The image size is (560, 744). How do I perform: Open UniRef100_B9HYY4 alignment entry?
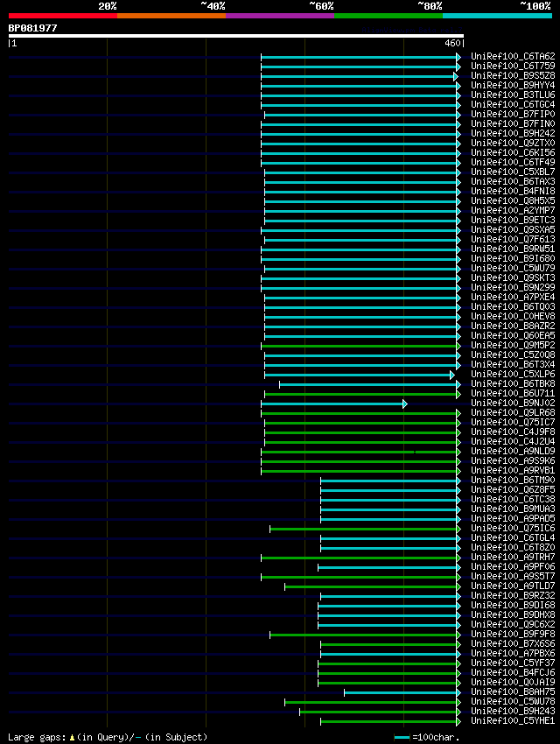pyautogui.click(x=513, y=86)
